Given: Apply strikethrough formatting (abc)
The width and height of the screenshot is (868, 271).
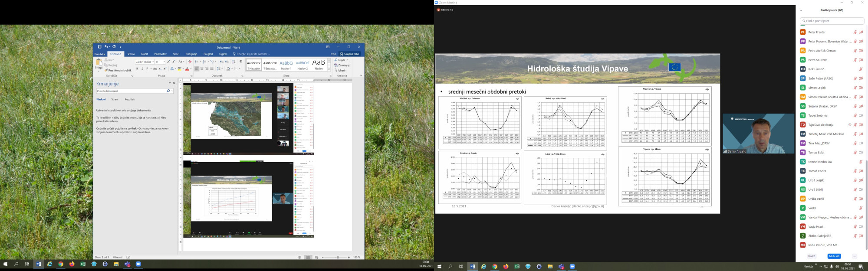Looking at the screenshot, I should tap(155, 69).
